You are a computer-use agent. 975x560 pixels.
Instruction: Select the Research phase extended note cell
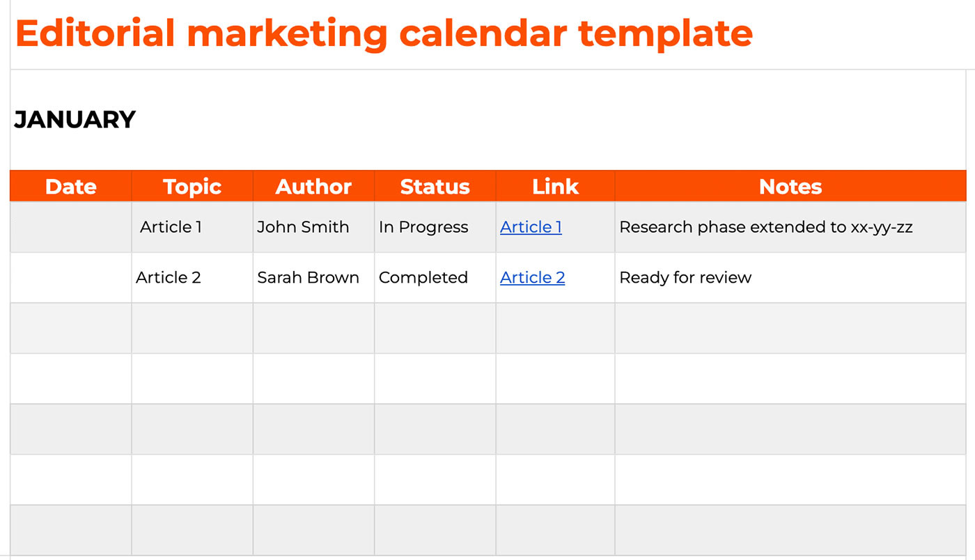[765, 227]
